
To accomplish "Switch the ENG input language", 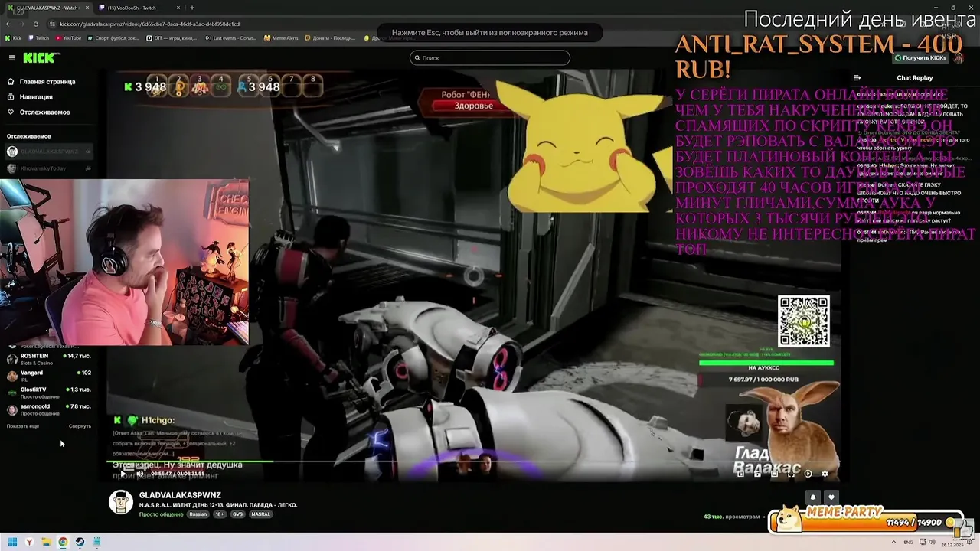I will click(908, 542).
